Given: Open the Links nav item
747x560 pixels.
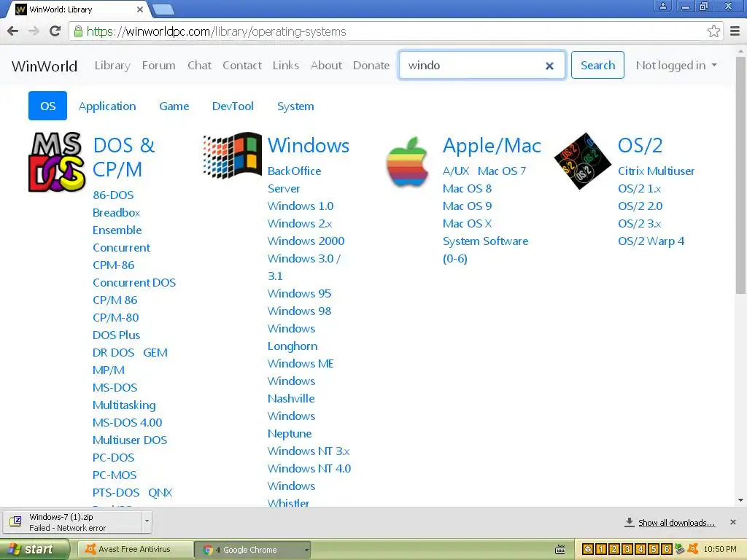Looking at the screenshot, I should (286, 65).
